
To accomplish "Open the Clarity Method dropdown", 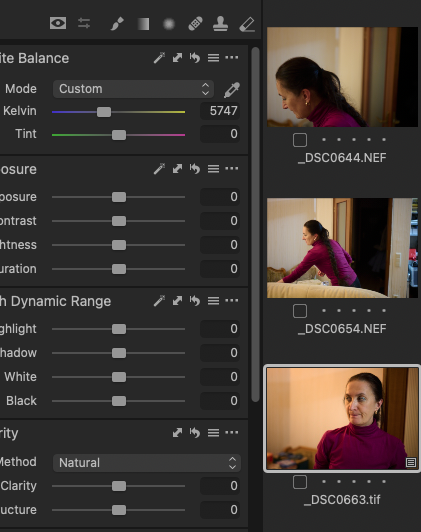I will click(x=147, y=463).
